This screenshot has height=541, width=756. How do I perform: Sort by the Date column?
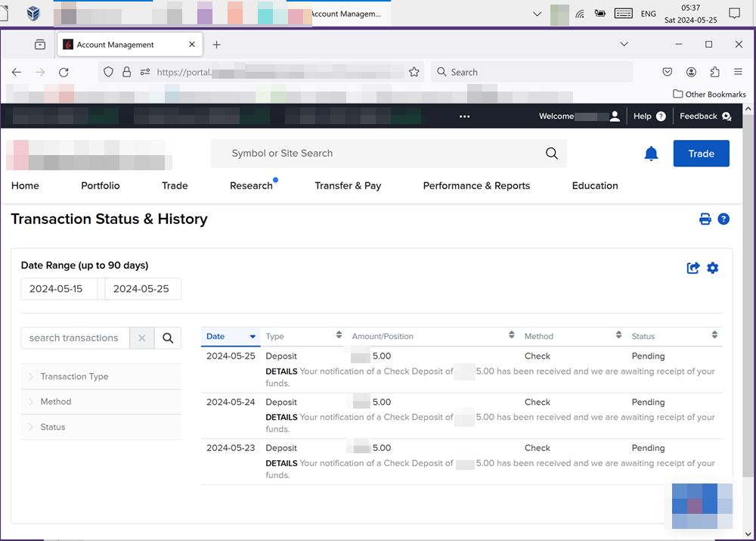coord(231,337)
